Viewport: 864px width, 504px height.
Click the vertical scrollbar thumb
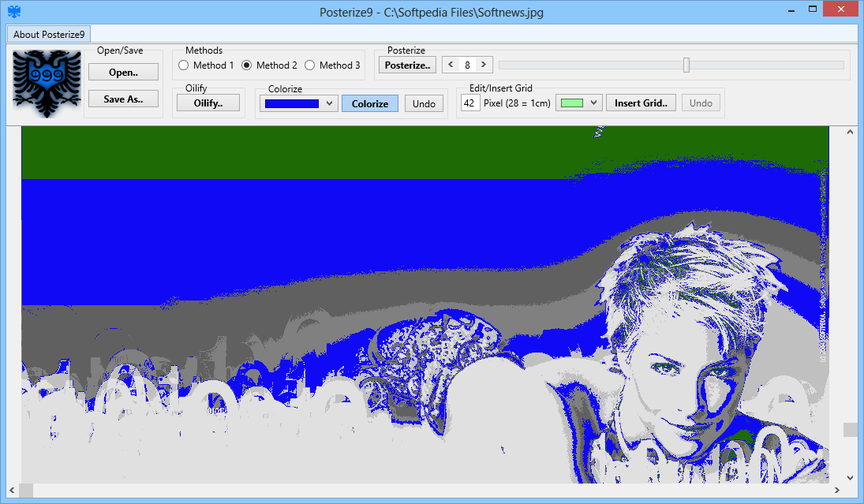(851, 430)
